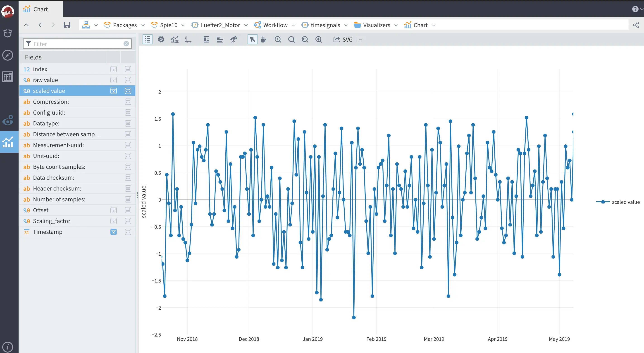
Task: Open the gears workflow sidebar icon
Action: tap(8, 120)
